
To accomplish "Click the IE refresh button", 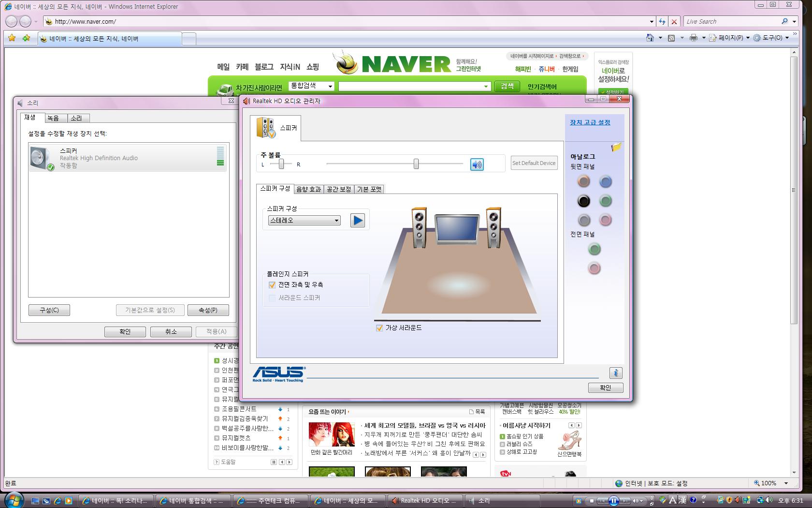I will [x=662, y=21].
